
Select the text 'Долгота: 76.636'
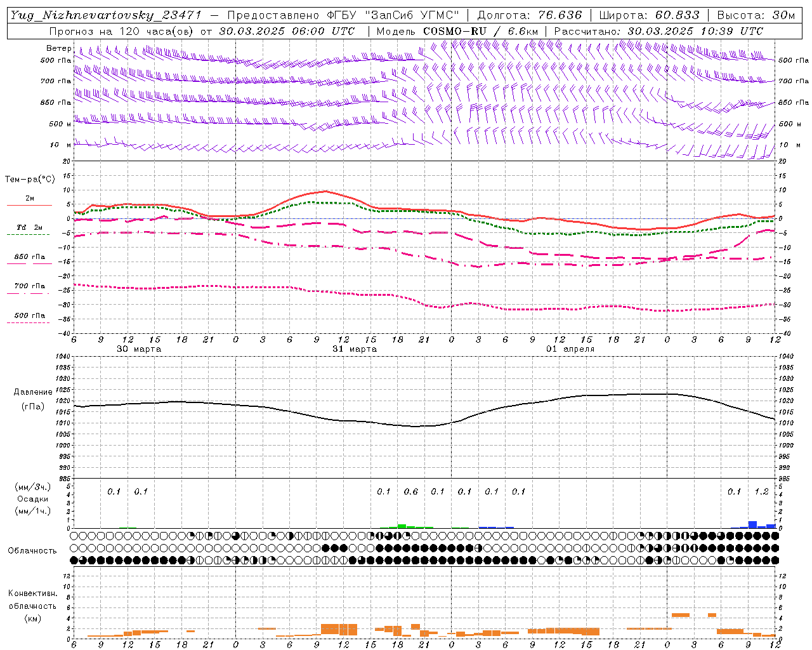[x=530, y=15]
